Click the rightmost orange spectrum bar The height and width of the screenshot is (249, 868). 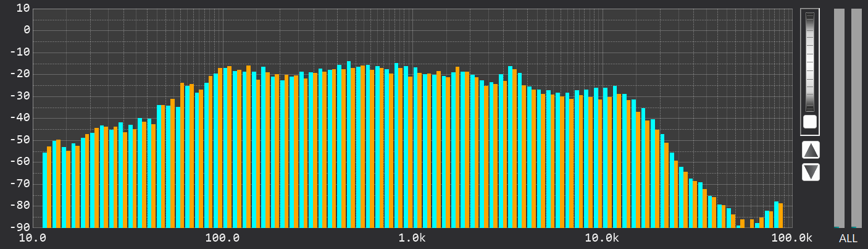[x=780, y=215]
